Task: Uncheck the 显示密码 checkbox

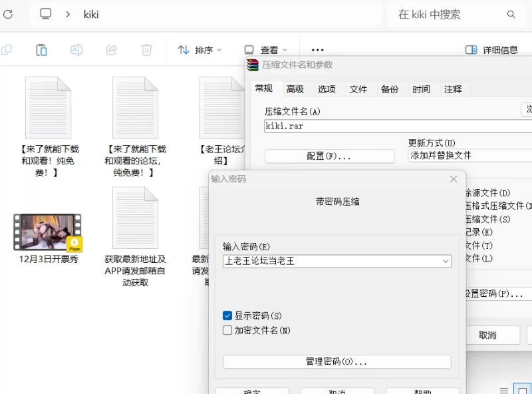Action: 227,315
